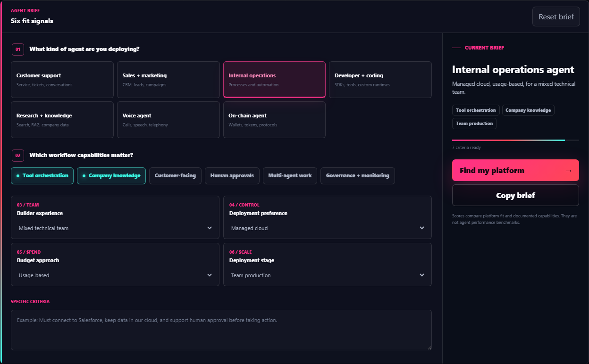Choose the Voice agent card
This screenshot has width=589, height=364.
(168, 120)
